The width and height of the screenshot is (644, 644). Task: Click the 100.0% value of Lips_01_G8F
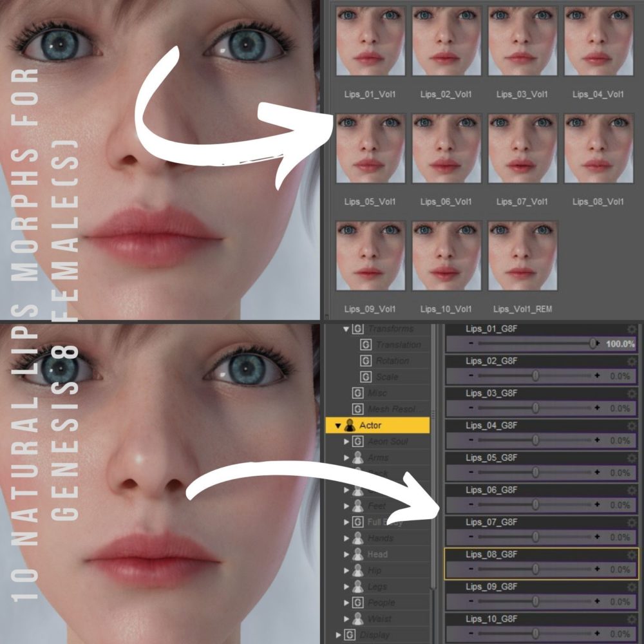pos(620,344)
